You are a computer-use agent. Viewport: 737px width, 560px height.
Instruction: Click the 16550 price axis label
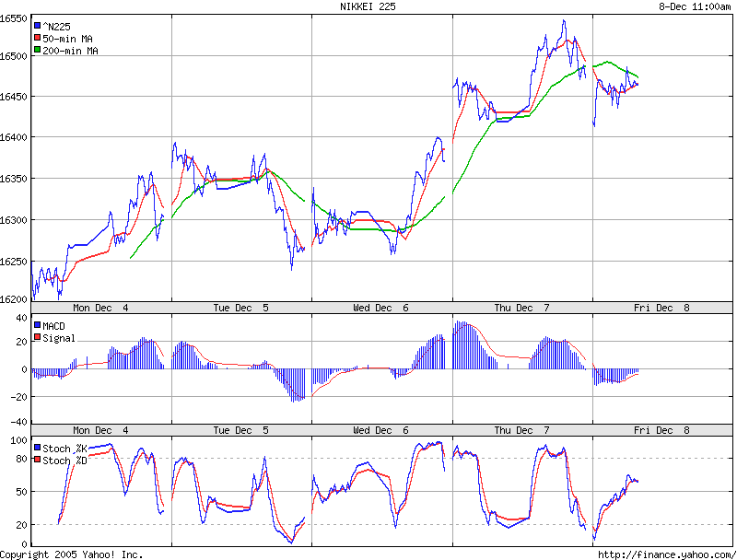(x=14, y=18)
